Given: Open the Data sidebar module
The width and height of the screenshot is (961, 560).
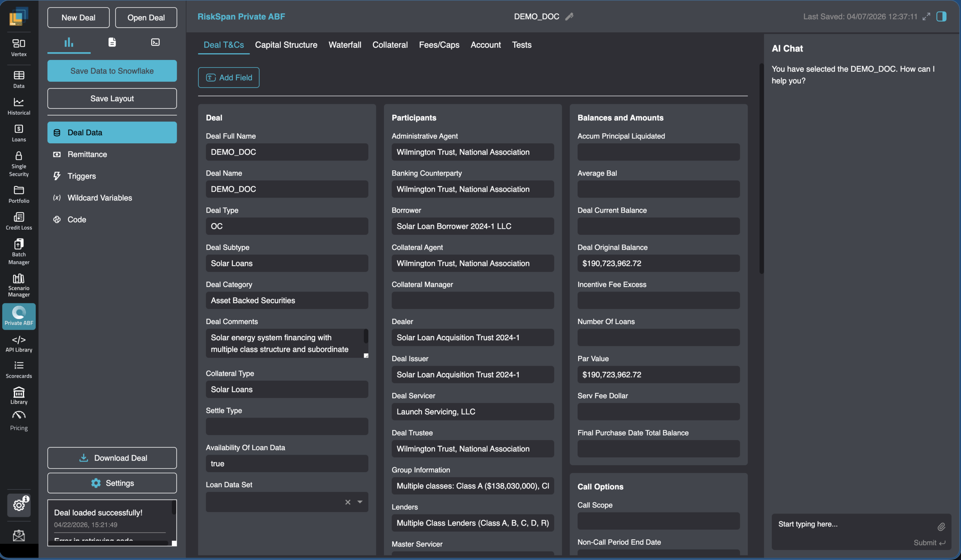Looking at the screenshot, I should [19, 79].
